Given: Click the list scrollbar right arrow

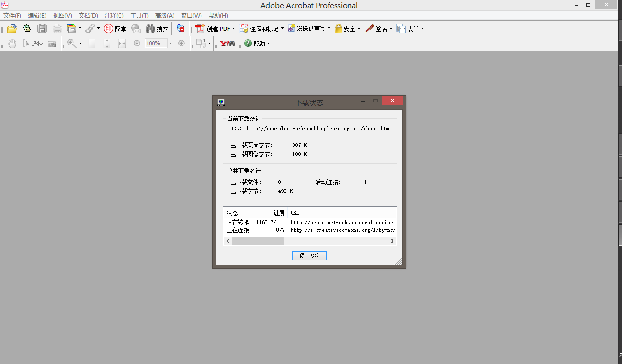Looking at the screenshot, I should (x=392, y=241).
